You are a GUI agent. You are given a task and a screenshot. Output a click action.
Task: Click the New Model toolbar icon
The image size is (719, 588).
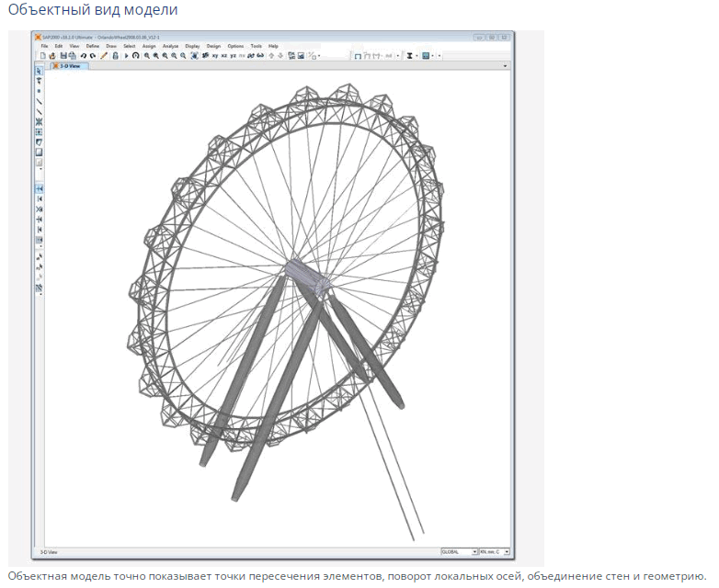point(42,56)
